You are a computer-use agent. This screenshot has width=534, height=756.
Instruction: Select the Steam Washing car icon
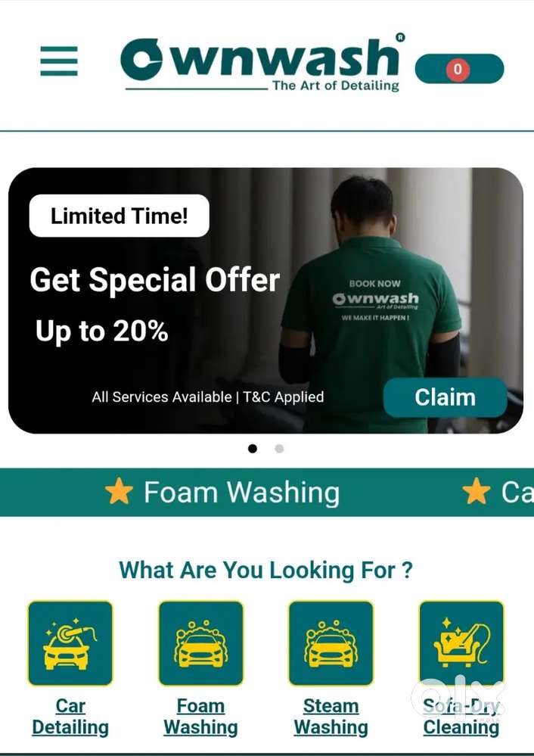click(x=331, y=642)
